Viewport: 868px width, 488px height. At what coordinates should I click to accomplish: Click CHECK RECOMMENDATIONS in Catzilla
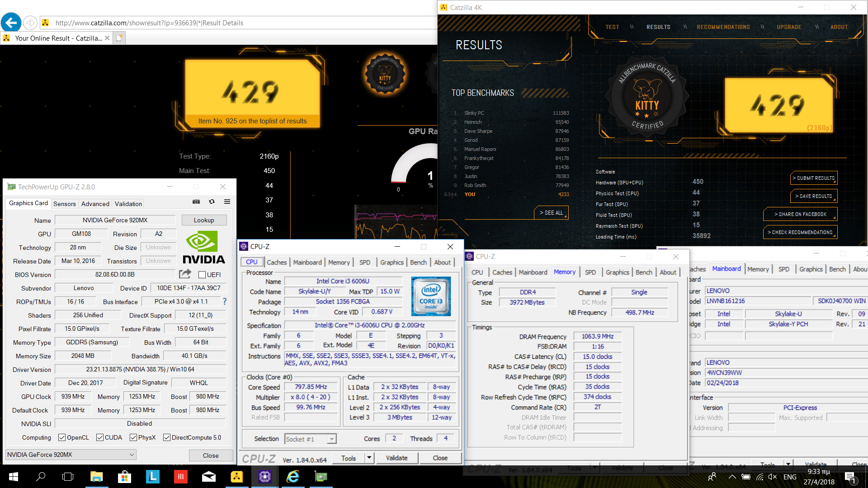tap(800, 232)
